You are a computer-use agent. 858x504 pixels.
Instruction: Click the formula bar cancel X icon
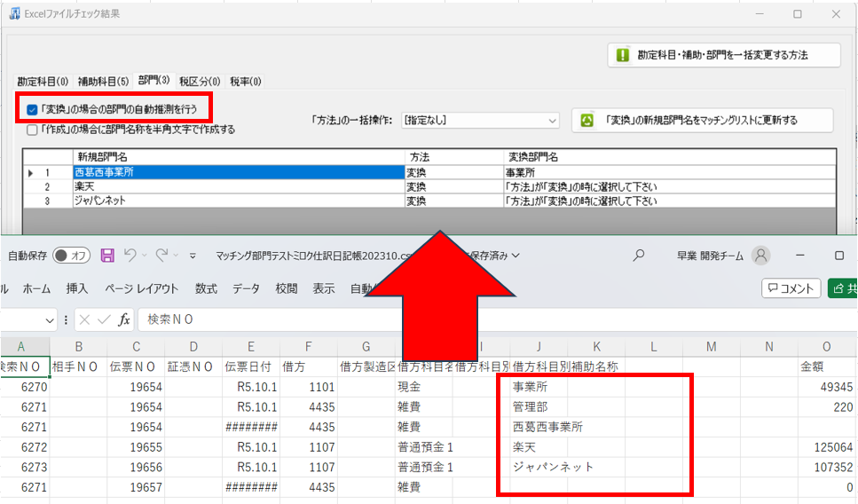pyautogui.click(x=84, y=319)
